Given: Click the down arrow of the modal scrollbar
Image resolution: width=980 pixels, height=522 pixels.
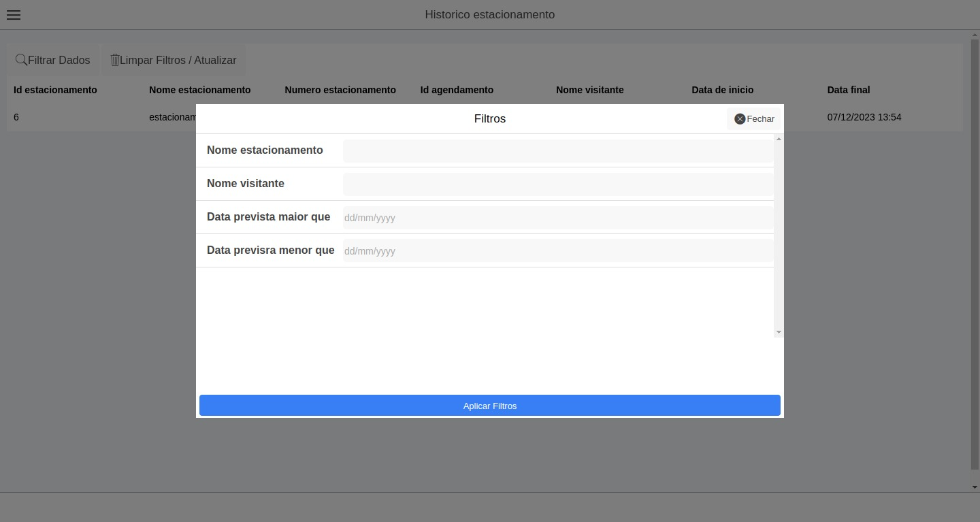Looking at the screenshot, I should (779, 332).
